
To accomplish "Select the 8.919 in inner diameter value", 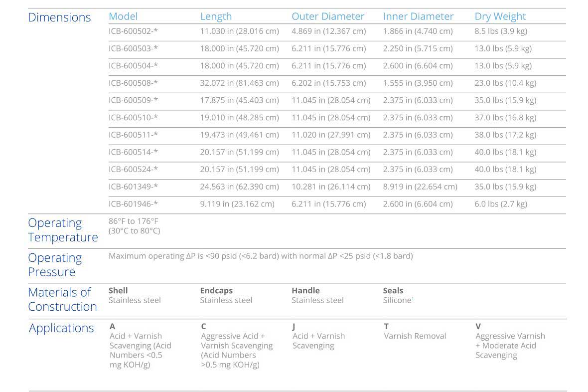I will coord(420,187).
